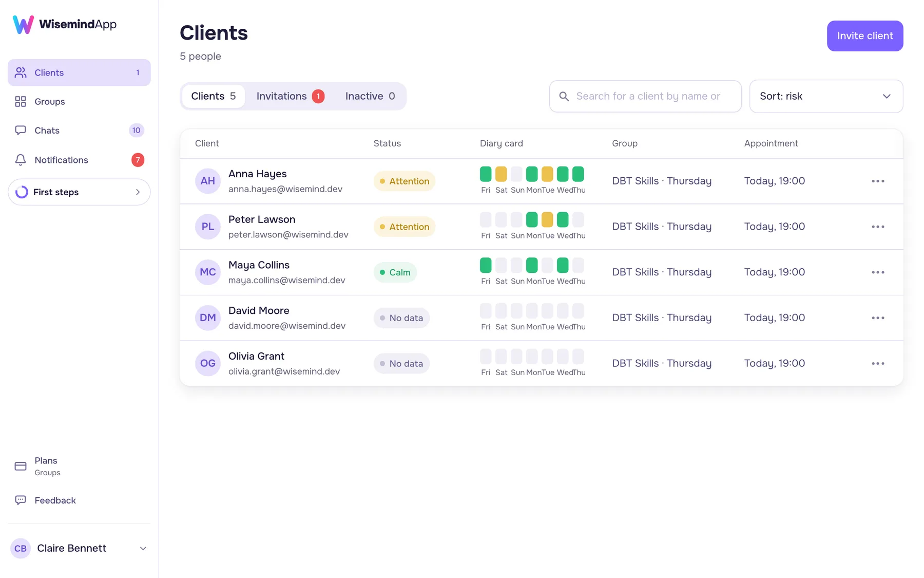Open Anna Hayes' three-dot options menu
This screenshot has width=924, height=578.
878,181
